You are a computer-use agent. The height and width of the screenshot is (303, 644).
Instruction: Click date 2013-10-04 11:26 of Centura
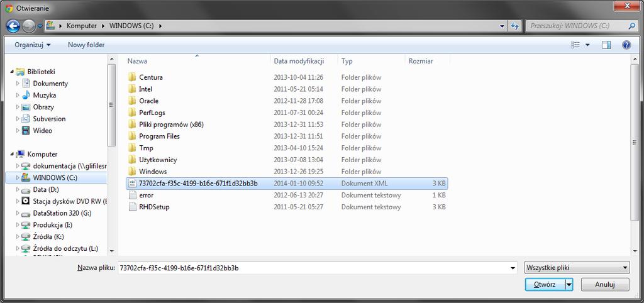click(x=298, y=77)
